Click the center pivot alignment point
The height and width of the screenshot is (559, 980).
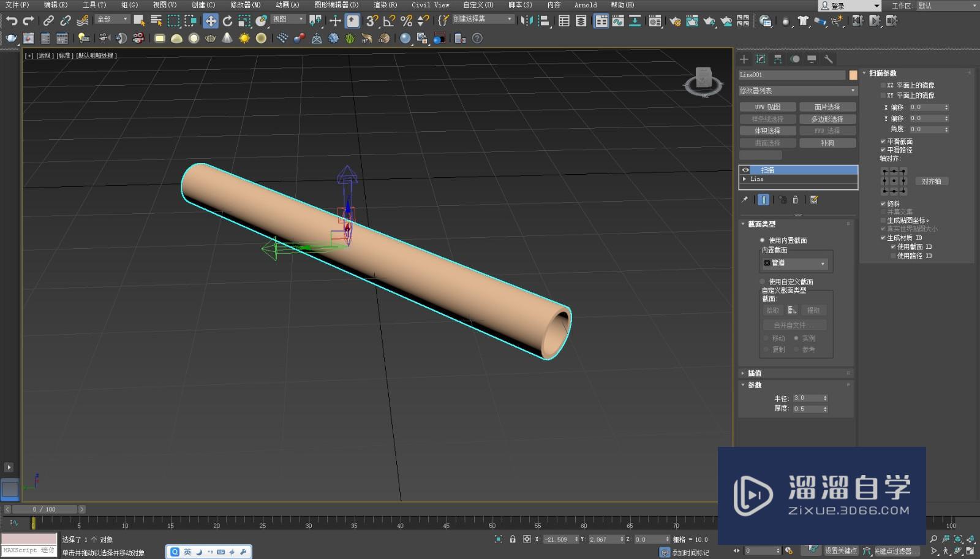coord(894,181)
